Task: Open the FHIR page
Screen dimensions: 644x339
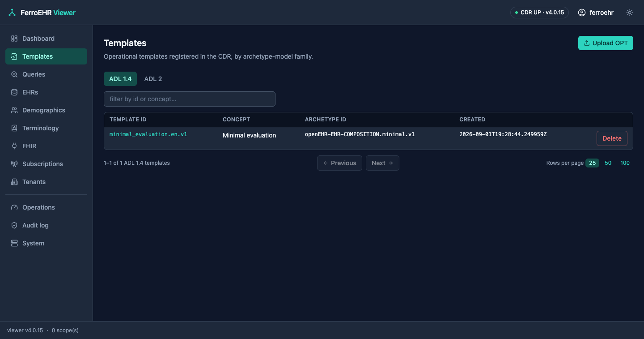Action: [46, 146]
